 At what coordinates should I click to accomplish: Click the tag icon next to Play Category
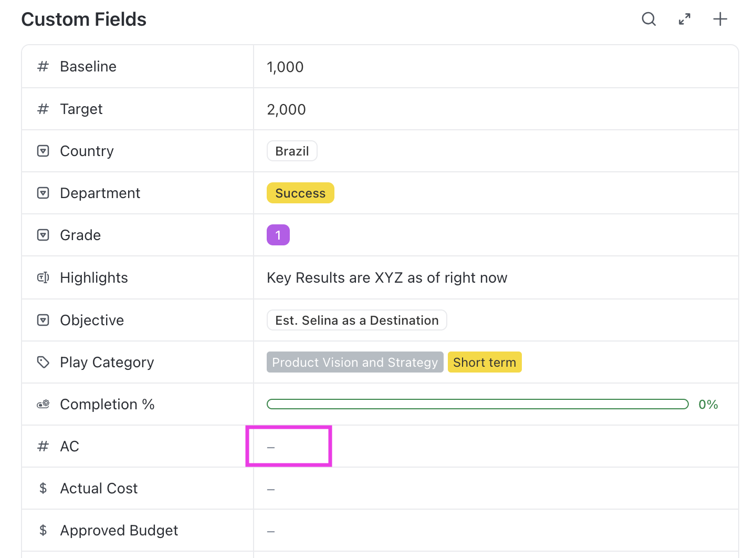pyautogui.click(x=43, y=362)
